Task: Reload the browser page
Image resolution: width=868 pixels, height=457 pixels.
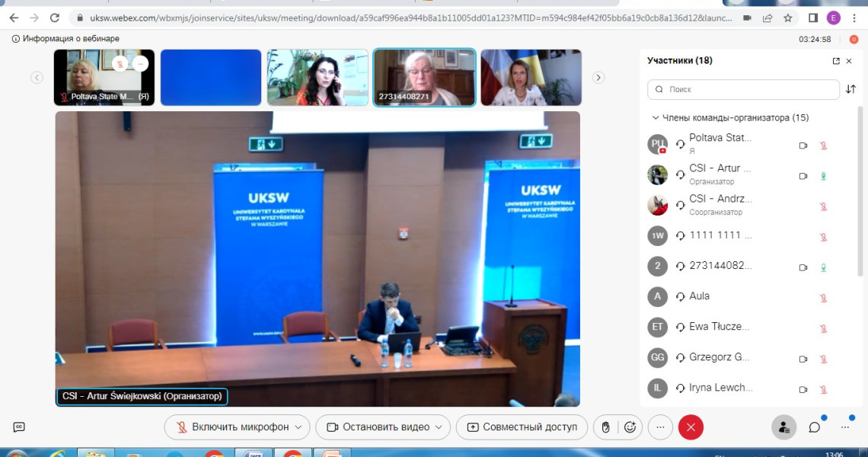Action: (55, 18)
